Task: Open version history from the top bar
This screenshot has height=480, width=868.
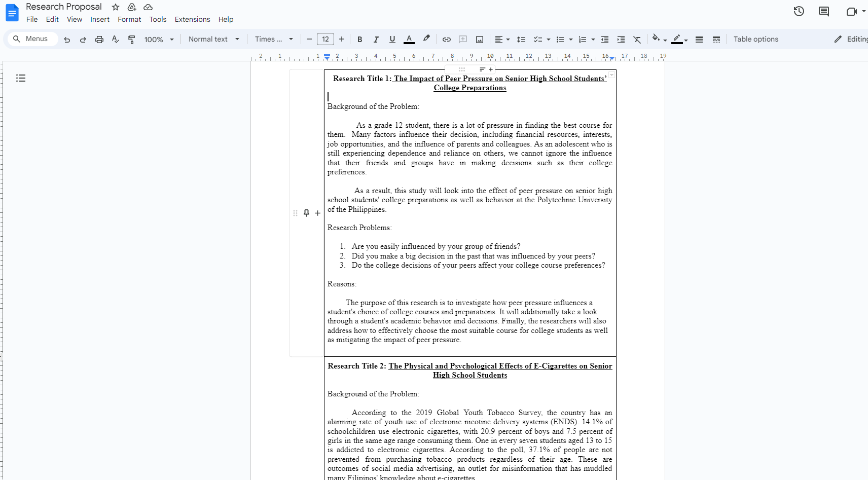Action: coord(799,11)
